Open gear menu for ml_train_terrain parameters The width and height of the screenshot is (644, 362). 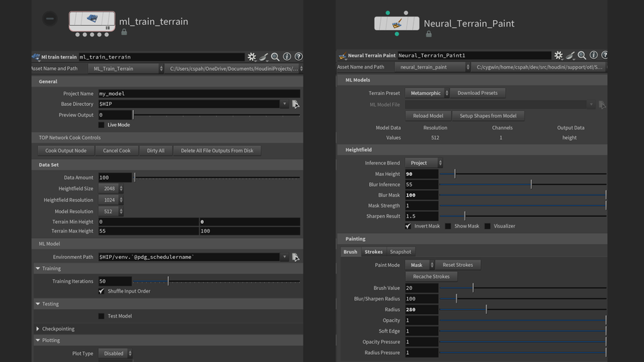[x=252, y=57]
